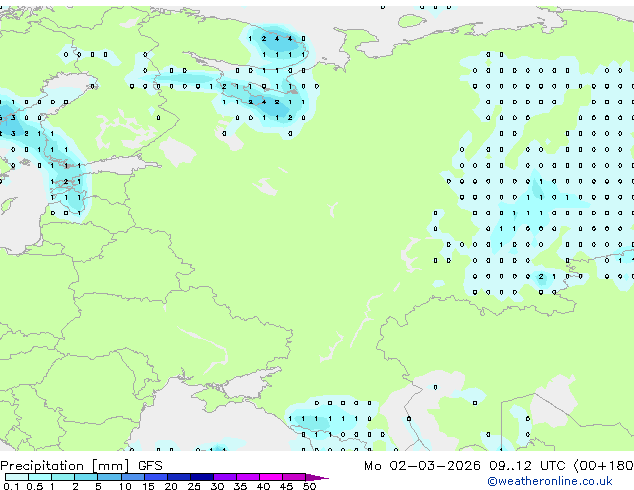Image resolution: width=634 pixels, height=490 pixels.
Task: Click the 0.5–1 mm legend swatch
Action: coord(40,477)
